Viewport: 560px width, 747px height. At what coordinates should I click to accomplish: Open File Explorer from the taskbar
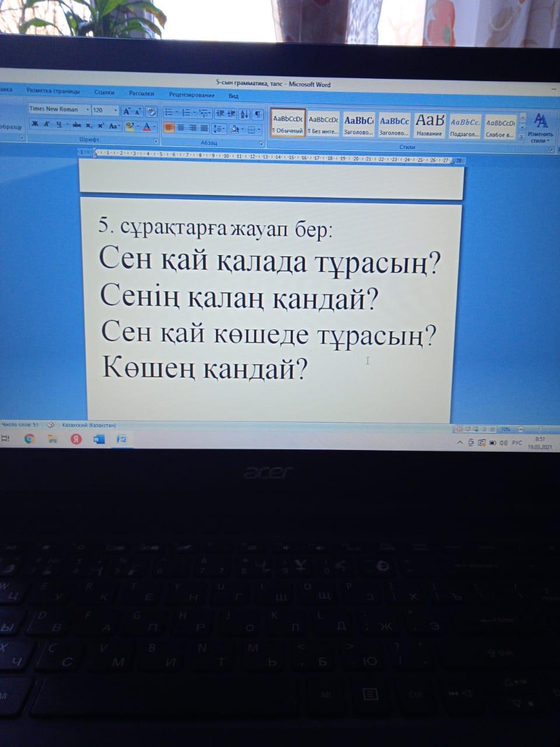[52, 439]
